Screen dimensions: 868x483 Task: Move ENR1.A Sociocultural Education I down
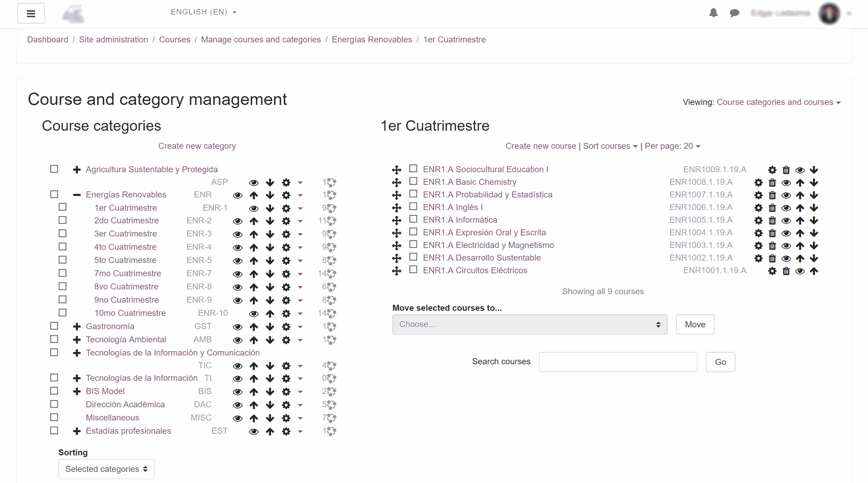pyautogui.click(x=814, y=170)
